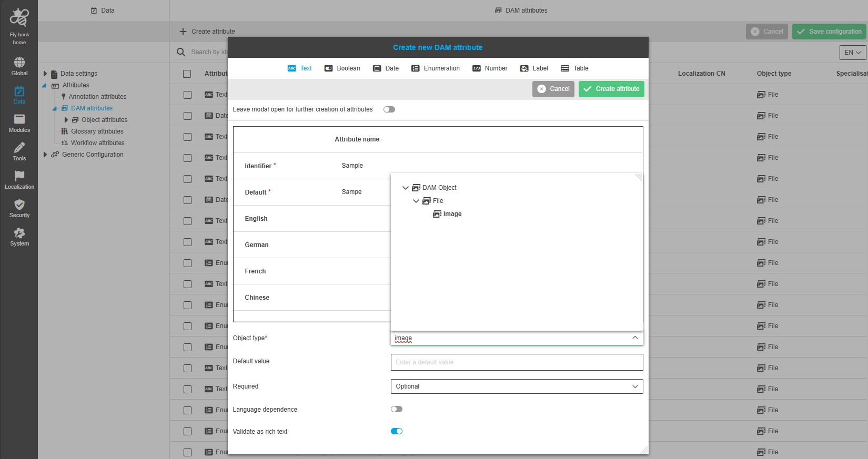Click the Default value input field
The image size is (868, 459).
[516, 362]
